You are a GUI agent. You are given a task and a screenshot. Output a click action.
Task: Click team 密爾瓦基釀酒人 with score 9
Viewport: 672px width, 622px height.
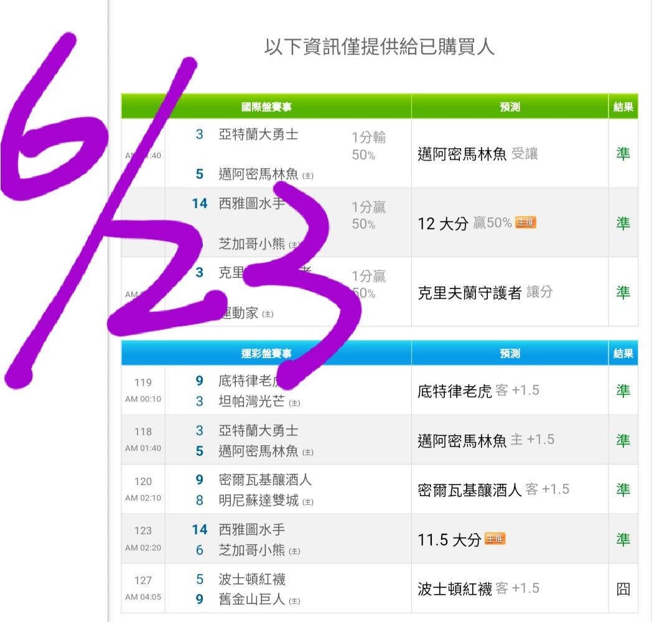tap(265, 479)
